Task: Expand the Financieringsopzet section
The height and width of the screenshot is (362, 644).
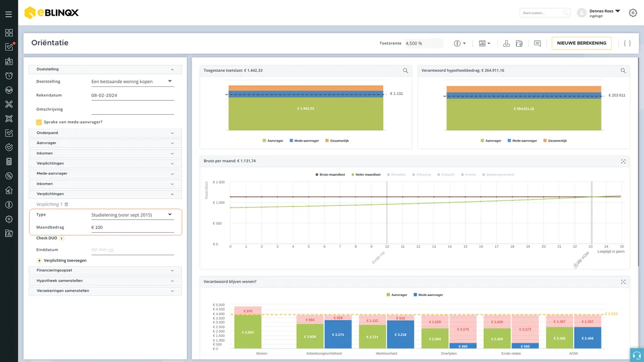Action: click(105, 270)
